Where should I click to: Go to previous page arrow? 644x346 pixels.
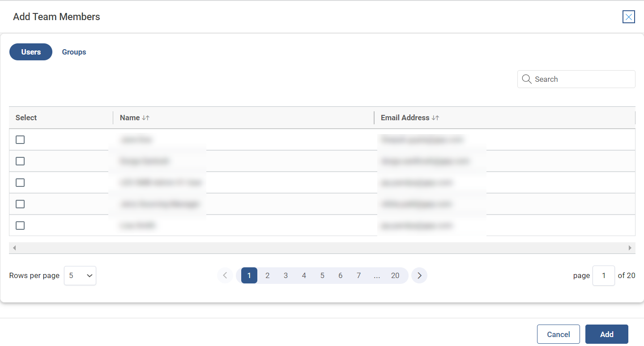(x=225, y=275)
